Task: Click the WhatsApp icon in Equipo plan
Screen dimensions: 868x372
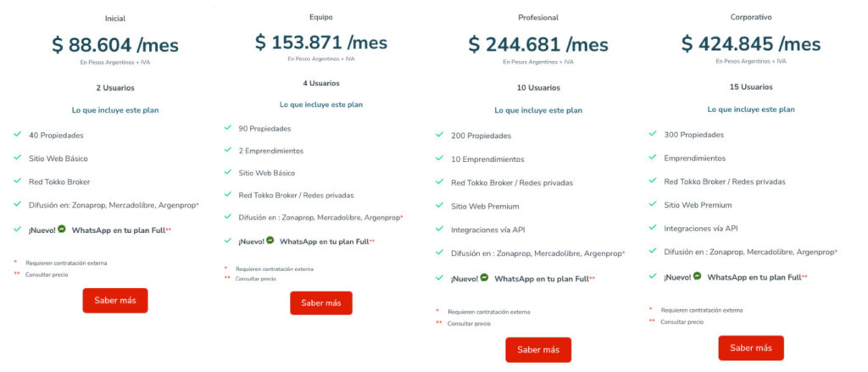Action: coord(270,240)
